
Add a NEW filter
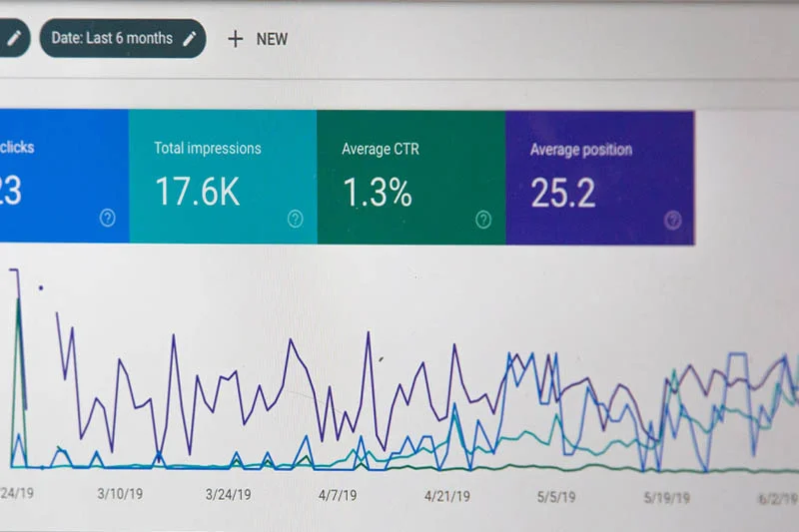coord(258,39)
